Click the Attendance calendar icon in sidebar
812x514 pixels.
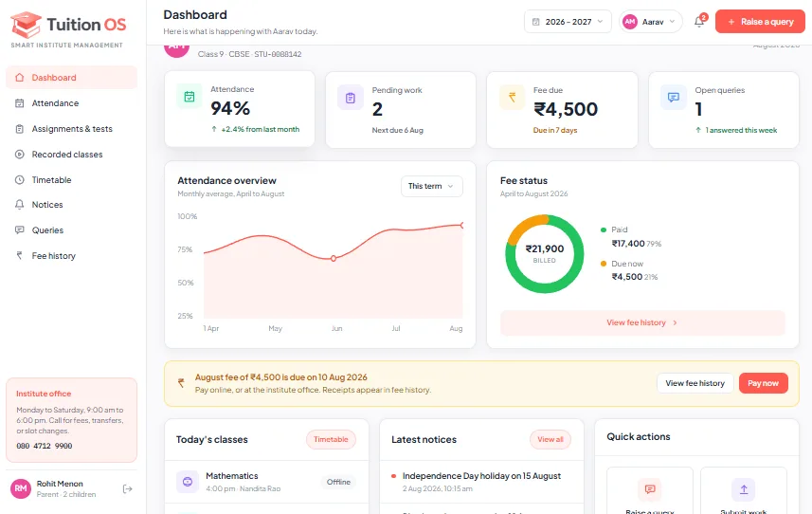coord(20,103)
